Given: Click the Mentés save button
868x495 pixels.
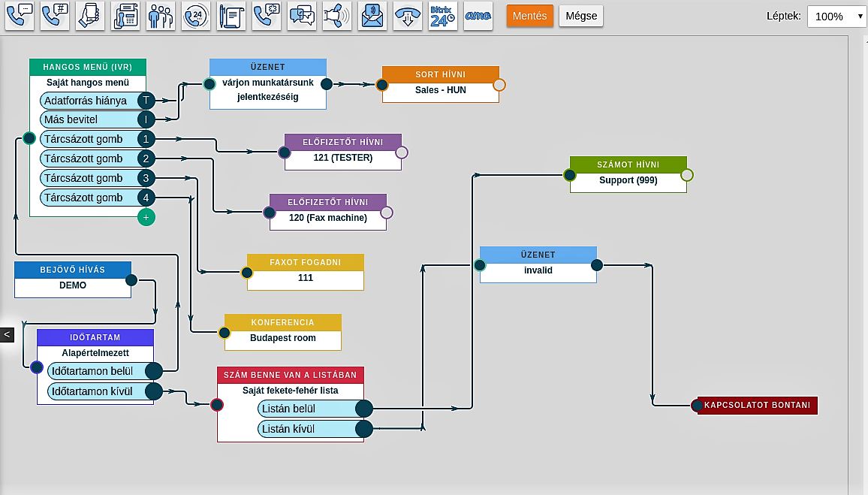Looking at the screenshot, I should pyautogui.click(x=529, y=16).
